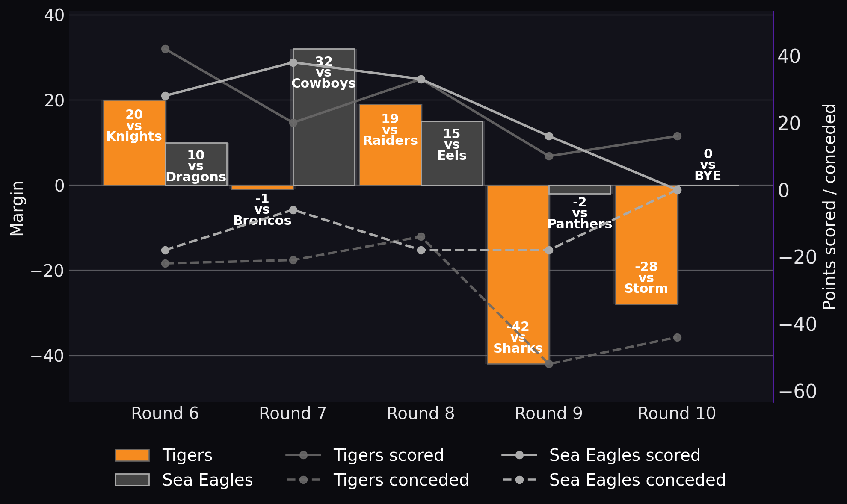
Task: Click the Tigers bar vs Knights
Action: (x=134, y=143)
